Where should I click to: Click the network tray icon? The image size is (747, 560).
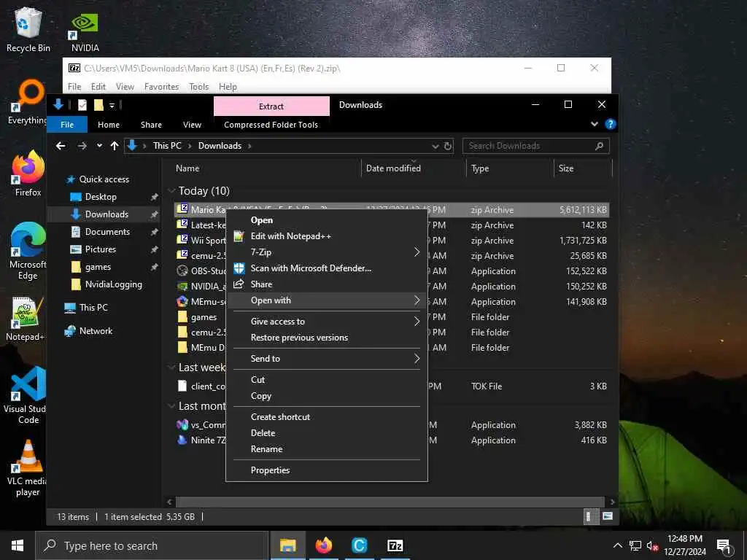point(635,546)
